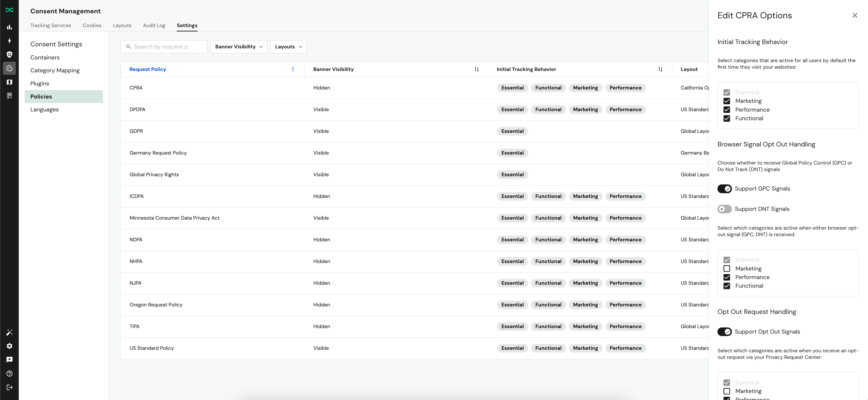Enable Support DNT Signals toggle
Image resolution: width=868 pixels, height=400 pixels.
pos(724,209)
